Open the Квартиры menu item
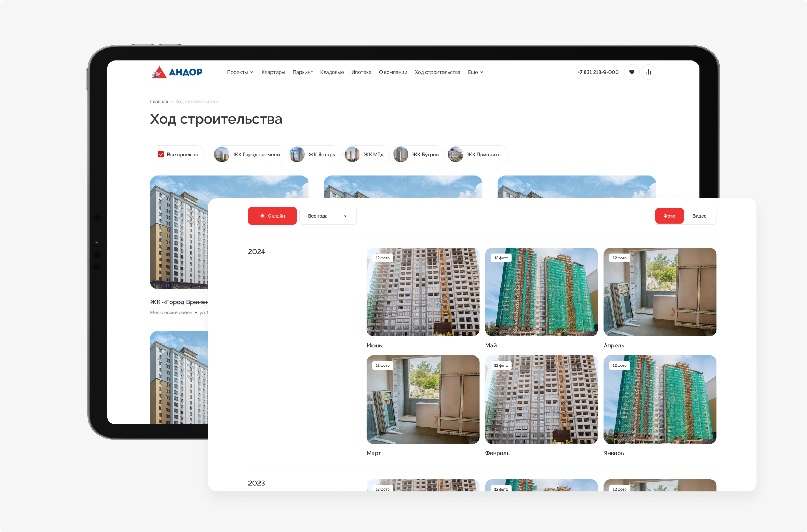 coord(273,72)
